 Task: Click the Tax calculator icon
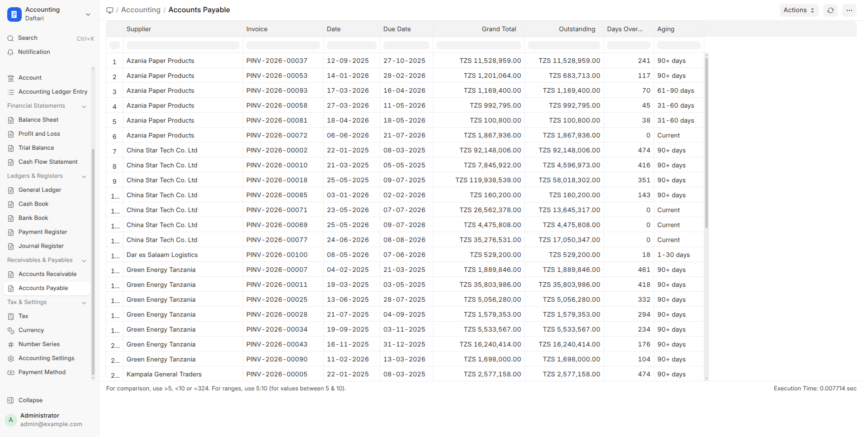(11, 317)
